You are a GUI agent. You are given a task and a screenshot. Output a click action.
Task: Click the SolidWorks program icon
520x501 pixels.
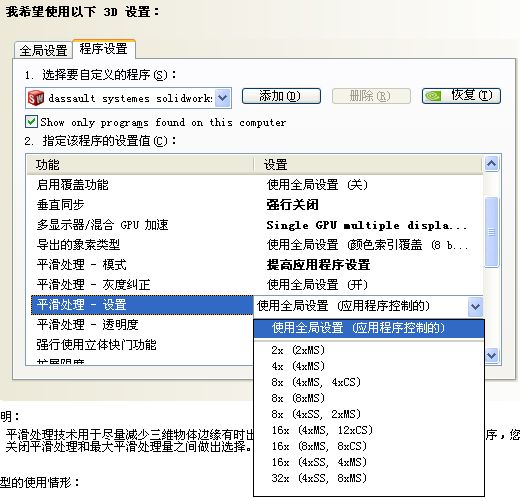click(x=36, y=98)
